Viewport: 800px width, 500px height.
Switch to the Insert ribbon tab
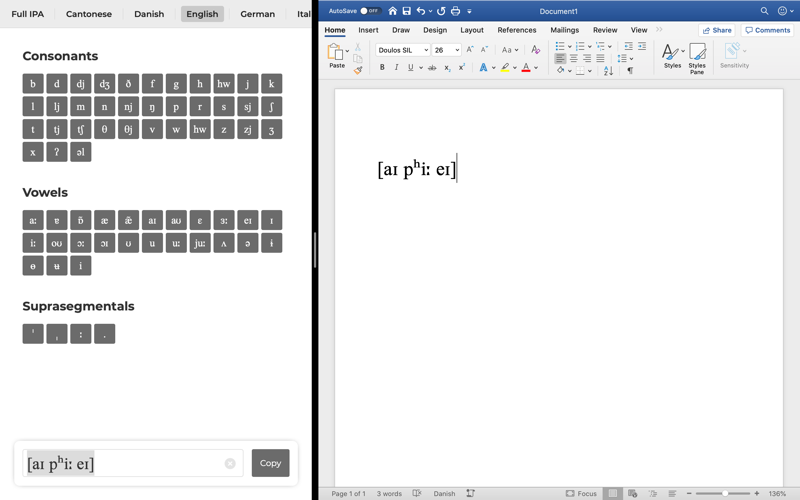tap(368, 30)
